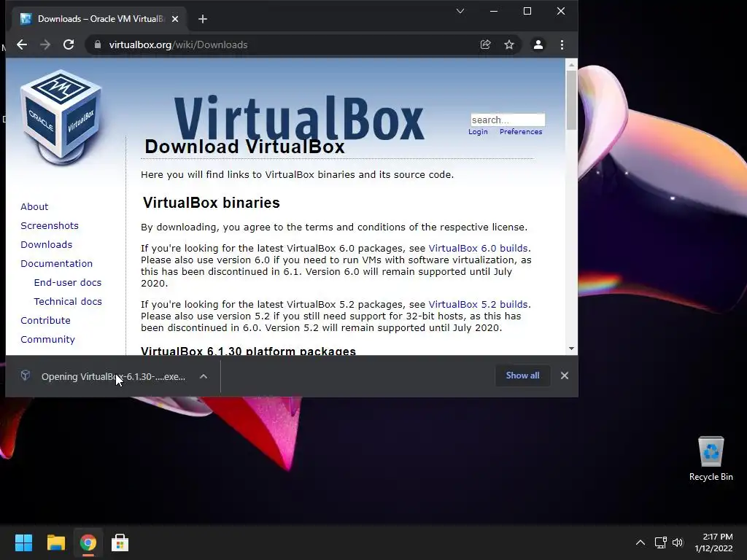
Task: Open the Chrome profile avatar
Action: (x=538, y=44)
